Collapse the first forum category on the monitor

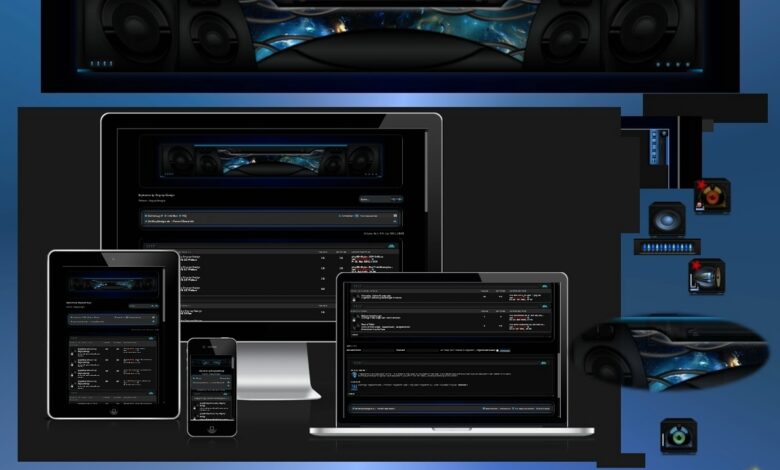coord(392,246)
